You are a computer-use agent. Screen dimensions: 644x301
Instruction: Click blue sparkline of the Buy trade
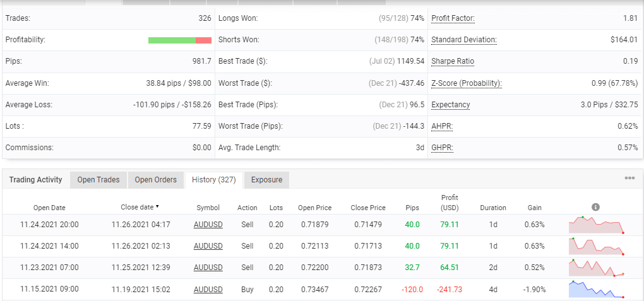coord(596,290)
